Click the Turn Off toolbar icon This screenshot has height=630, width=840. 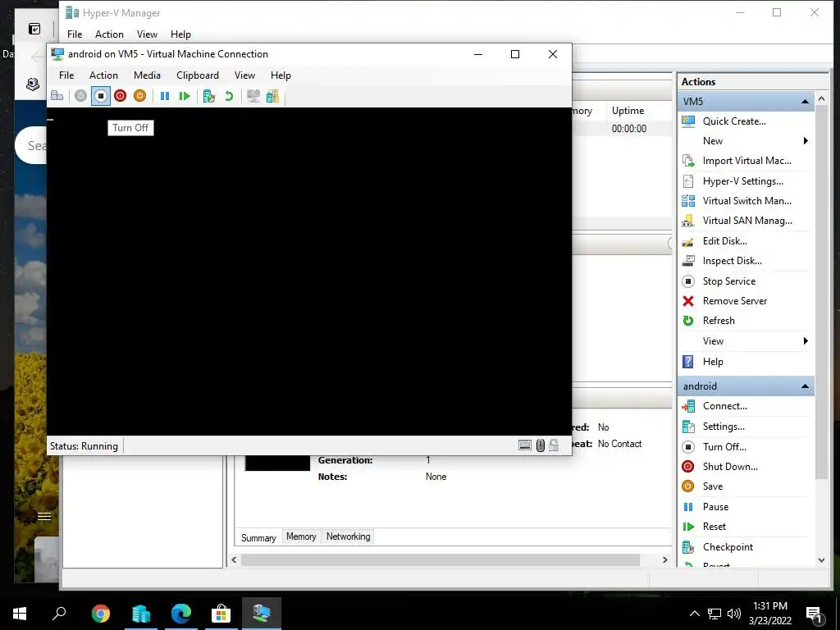pyautogui.click(x=100, y=96)
